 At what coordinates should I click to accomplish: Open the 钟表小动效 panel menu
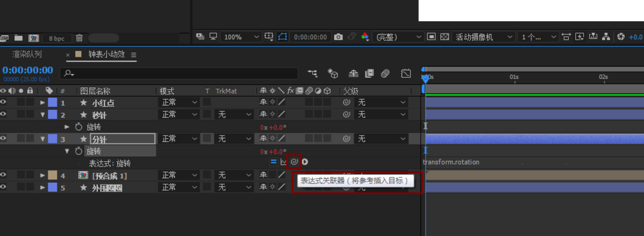tap(133, 55)
